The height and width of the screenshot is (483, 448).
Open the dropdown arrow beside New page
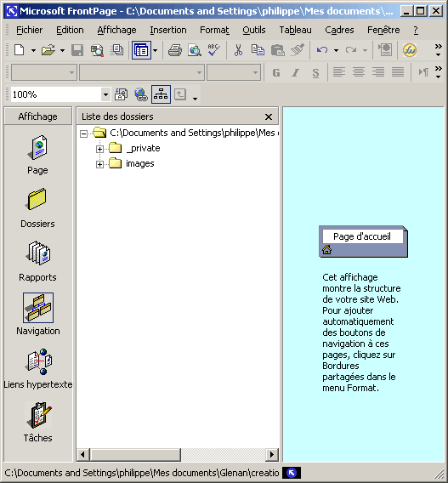point(33,50)
